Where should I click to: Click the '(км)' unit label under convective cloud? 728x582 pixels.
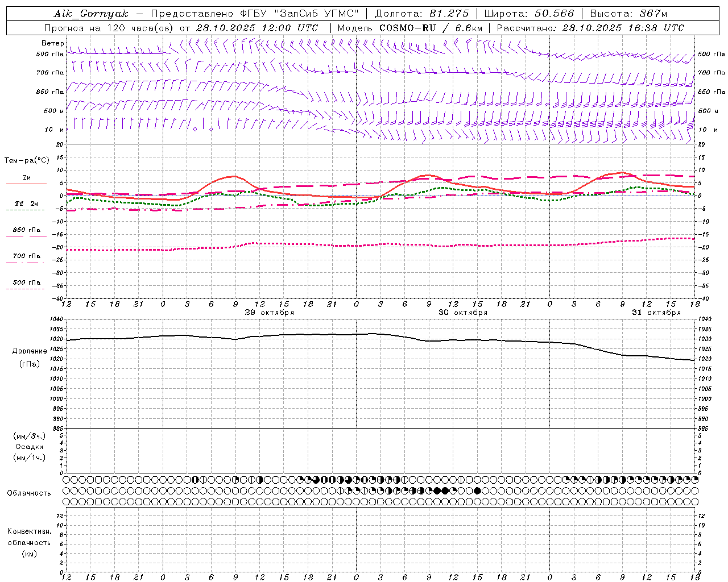29,554
